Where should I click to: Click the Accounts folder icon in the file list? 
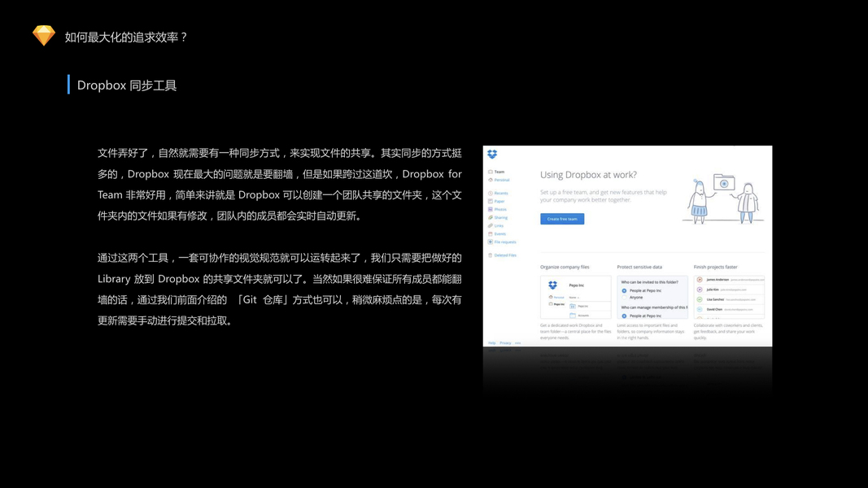(573, 316)
